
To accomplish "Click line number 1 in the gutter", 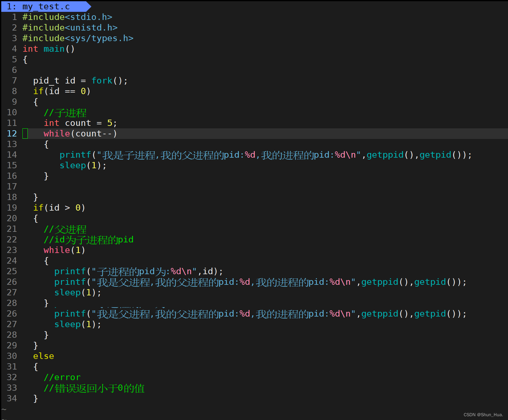I will click(14, 17).
